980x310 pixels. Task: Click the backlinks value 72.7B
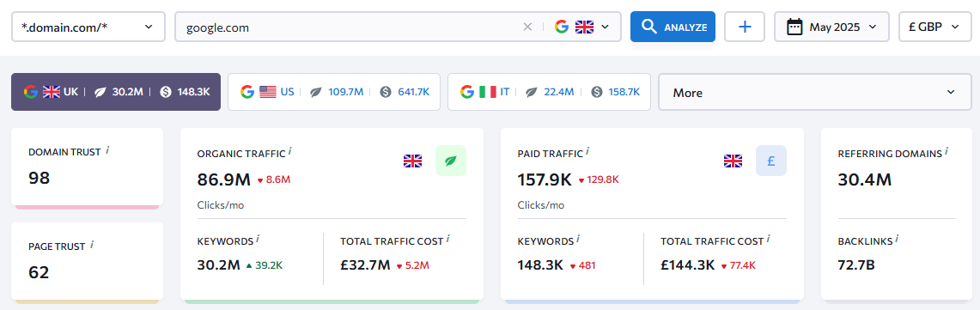(856, 265)
